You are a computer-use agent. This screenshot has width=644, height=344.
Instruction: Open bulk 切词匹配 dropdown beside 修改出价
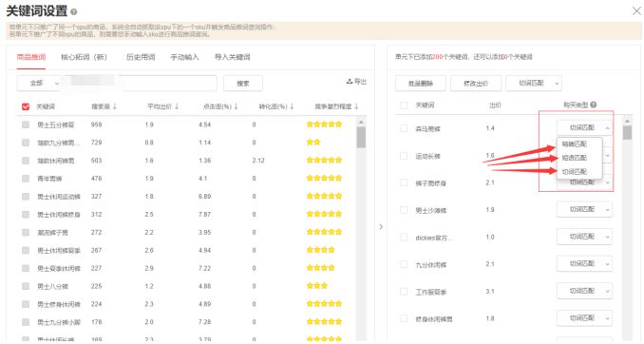coord(534,83)
